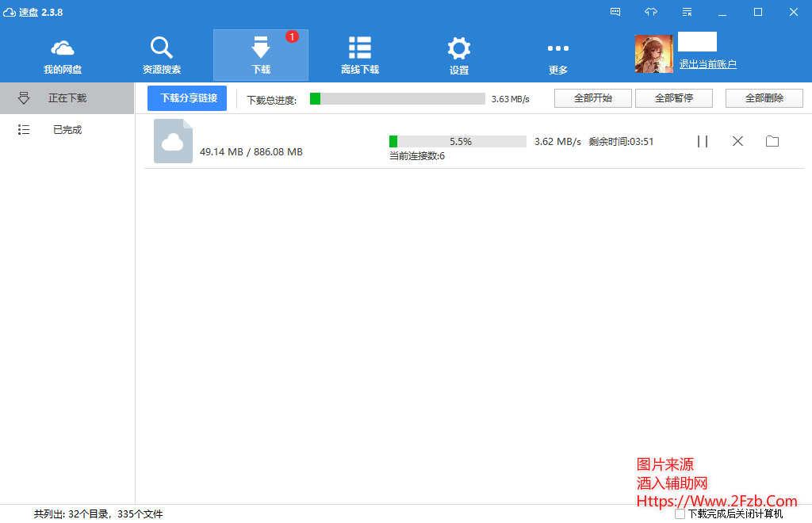Click 下载分享链接 button

tap(186, 98)
